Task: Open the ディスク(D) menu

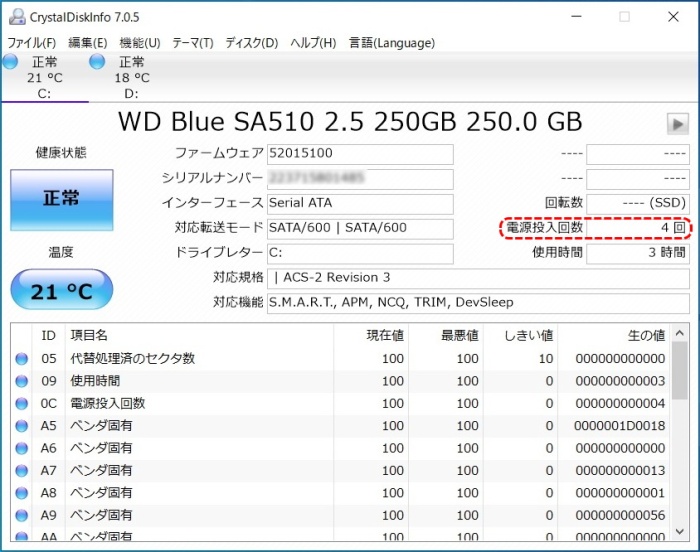Action: [251, 43]
